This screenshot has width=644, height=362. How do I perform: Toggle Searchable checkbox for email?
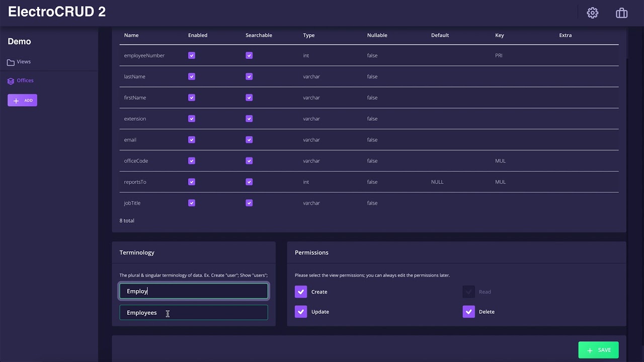pyautogui.click(x=249, y=140)
